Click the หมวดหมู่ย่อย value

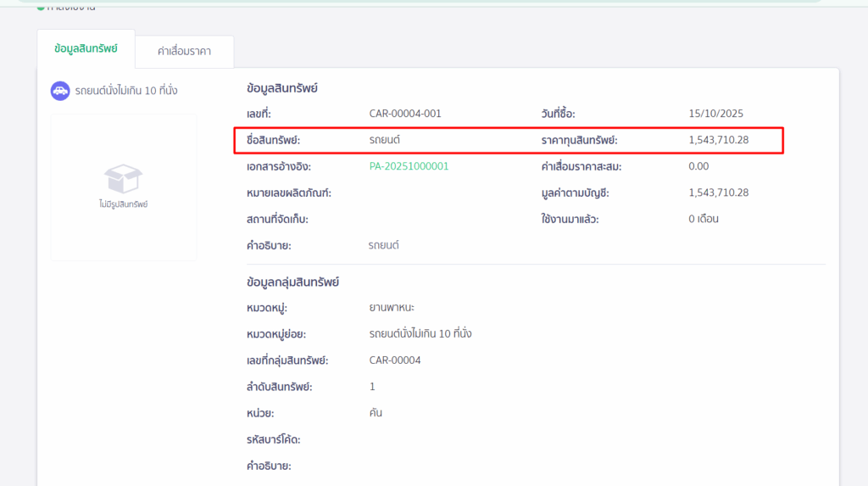coord(420,334)
